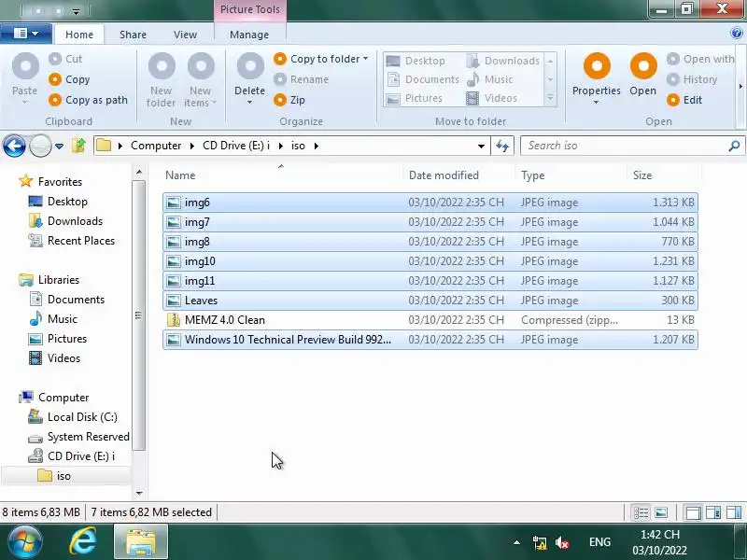Open Properties of selected files

coord(597,79)
